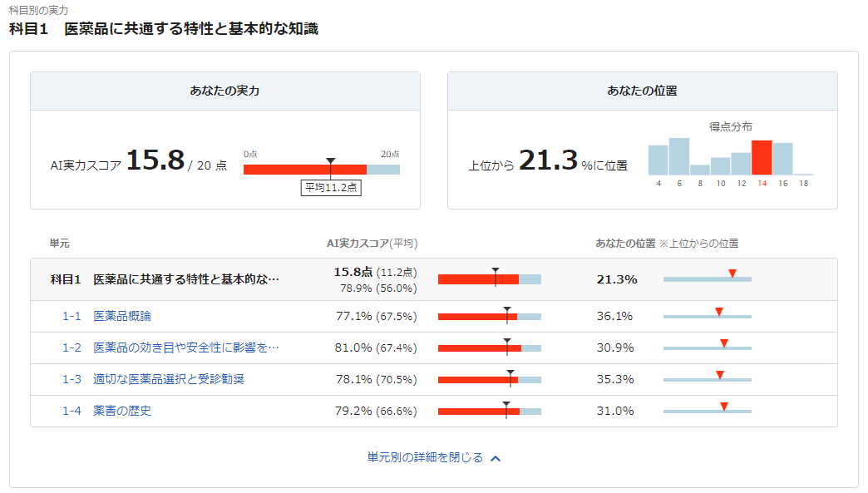Click the red position marker in 1-2 row
Screen dimensions: 868x493
pyautogui.click(x=724, y=343)
